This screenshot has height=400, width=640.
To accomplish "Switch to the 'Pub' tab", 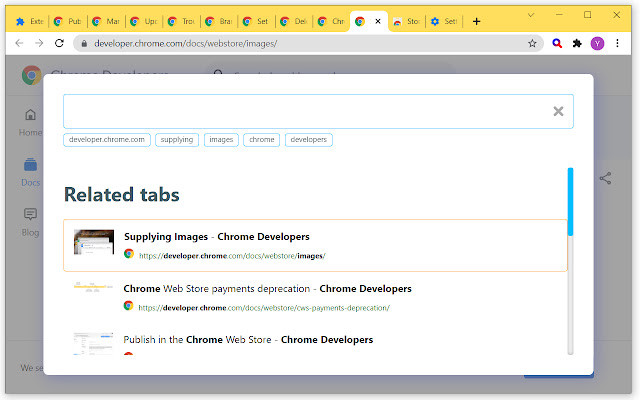I will click(68, 21).
